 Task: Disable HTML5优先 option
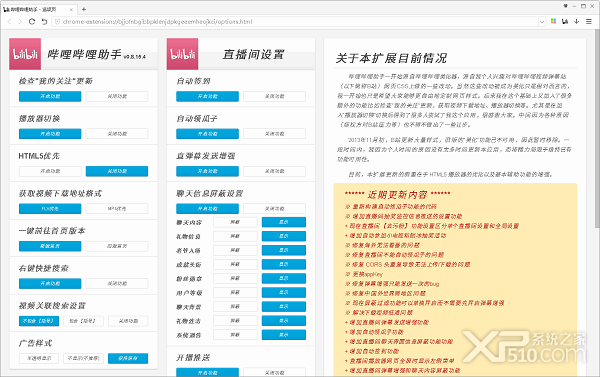(x=117, y=171)
